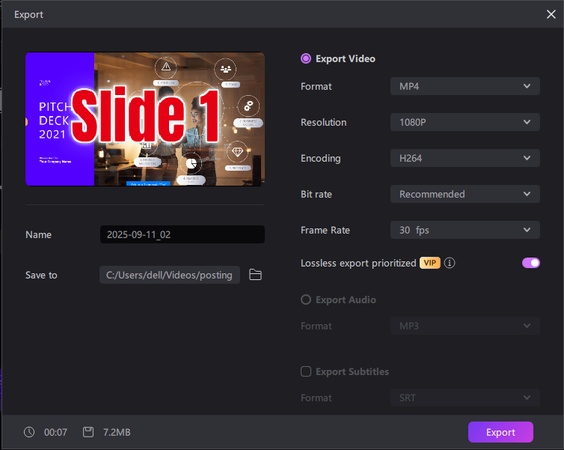Close the Export dialog
This screenshot has width=564, height=450.
coord(551,14)
